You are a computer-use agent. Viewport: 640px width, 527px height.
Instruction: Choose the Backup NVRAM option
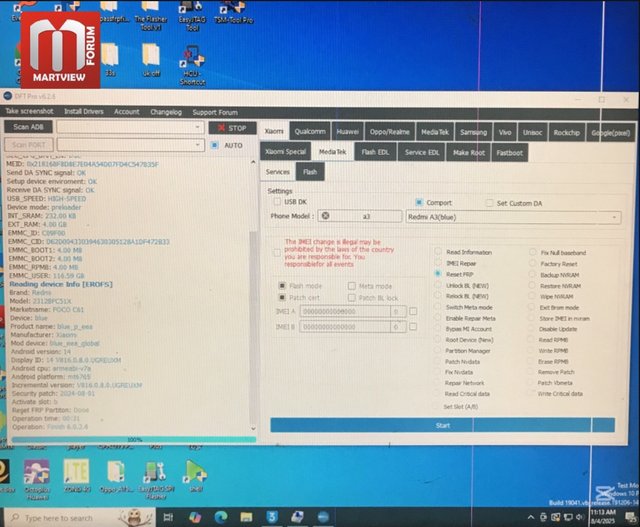coord(533,275)
